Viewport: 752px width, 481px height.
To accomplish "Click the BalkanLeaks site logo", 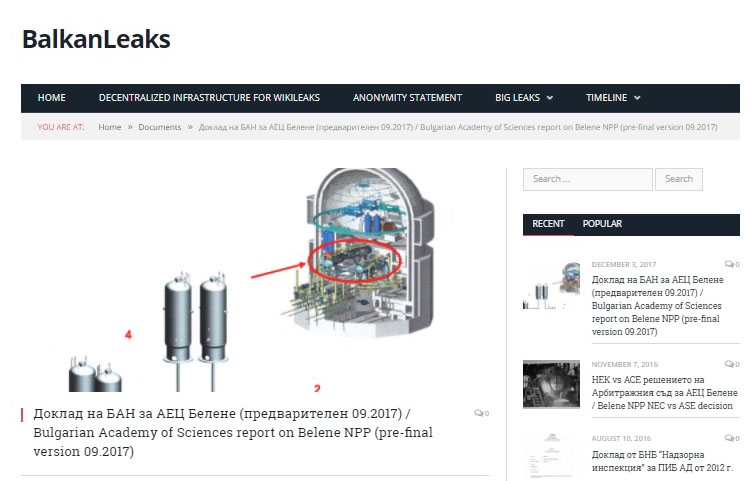I will tap(96, 39).
